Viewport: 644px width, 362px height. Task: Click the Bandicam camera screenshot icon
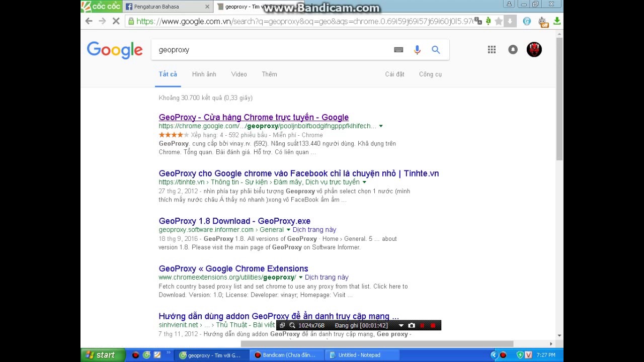tap(412, 325)
